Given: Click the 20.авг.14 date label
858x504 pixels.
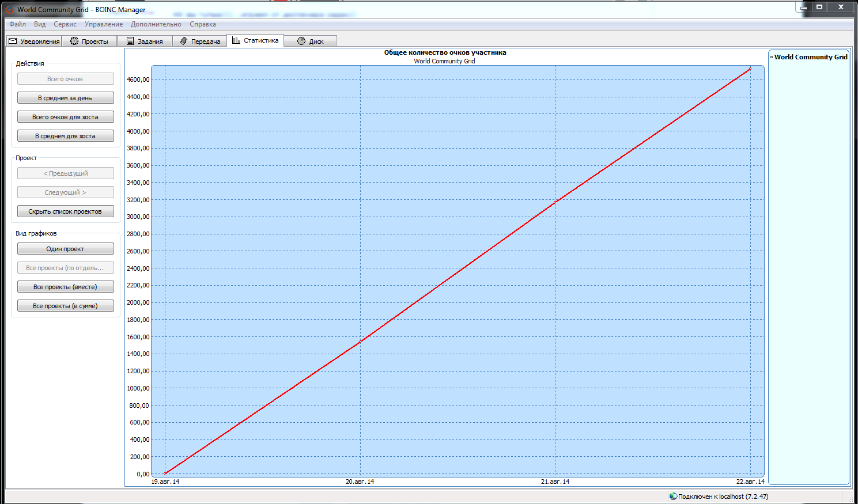Looking at the screenshot, I should tap(360, 482).
